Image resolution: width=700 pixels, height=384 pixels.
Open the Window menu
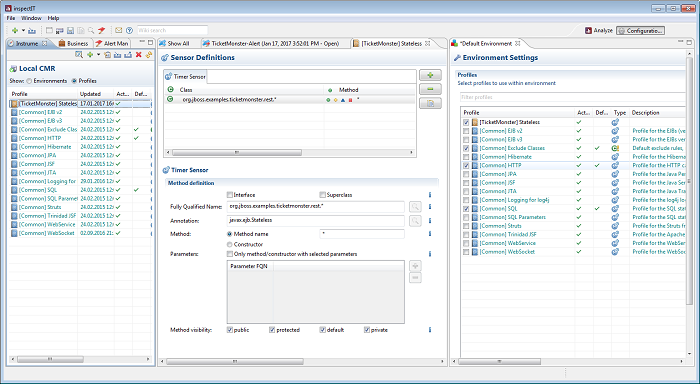click(31, 18)
